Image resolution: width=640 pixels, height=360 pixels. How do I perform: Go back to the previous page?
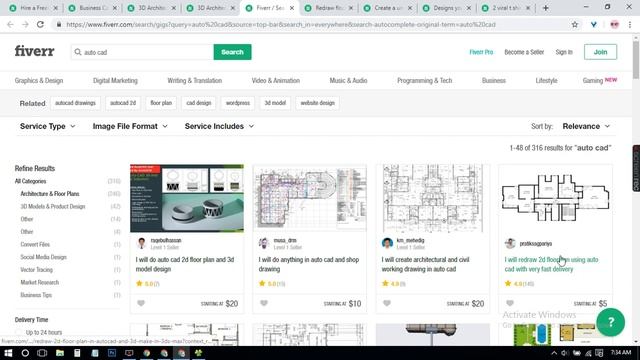point(10,24)
